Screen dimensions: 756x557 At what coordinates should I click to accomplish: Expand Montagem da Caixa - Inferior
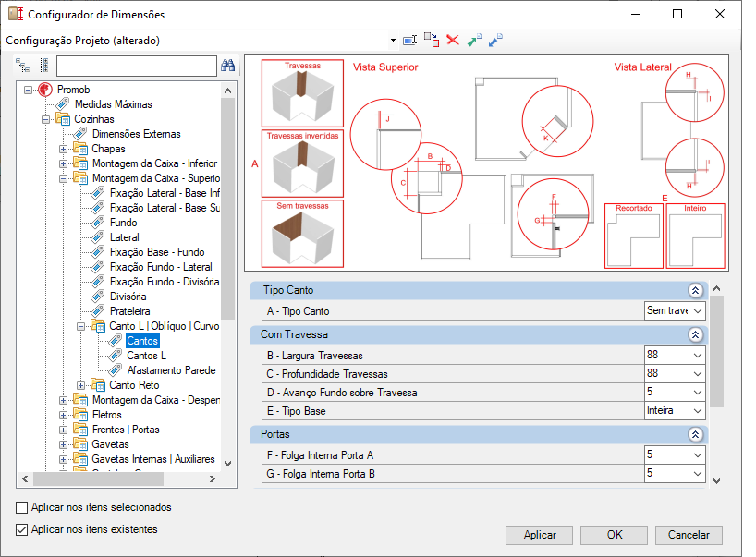click(63, 163)
